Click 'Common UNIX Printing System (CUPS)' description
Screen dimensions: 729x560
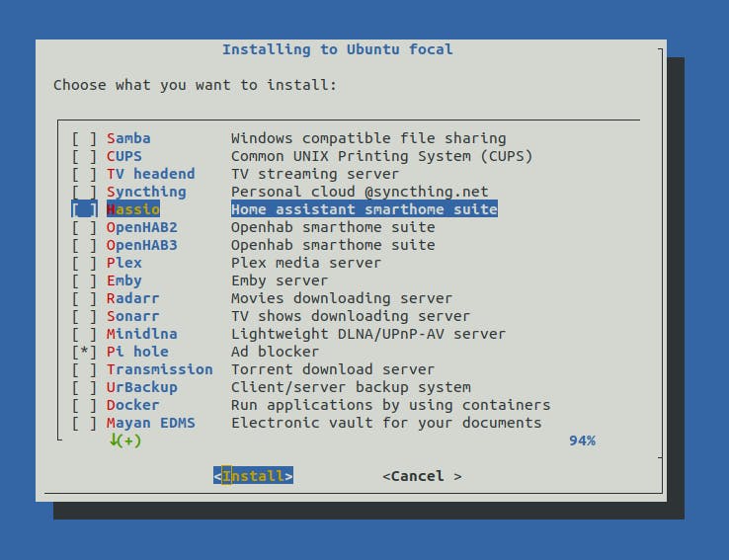pyautogui.click(x=381, y=156)
